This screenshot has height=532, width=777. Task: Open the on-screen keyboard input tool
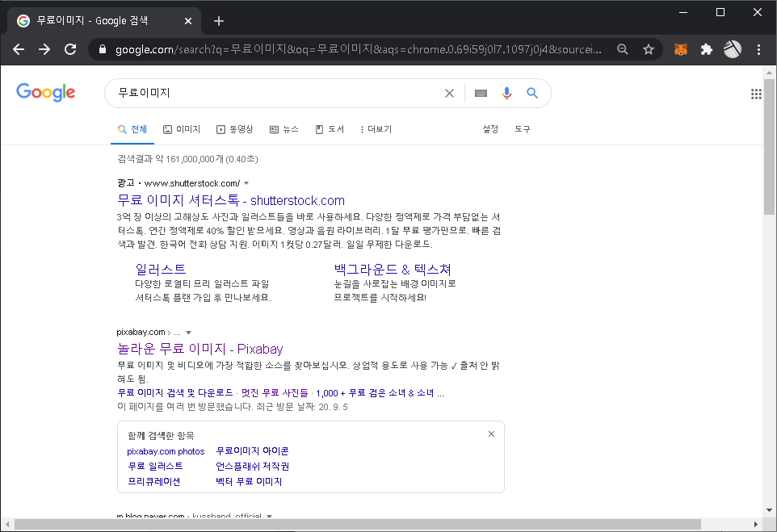click(x=481, y=93)
